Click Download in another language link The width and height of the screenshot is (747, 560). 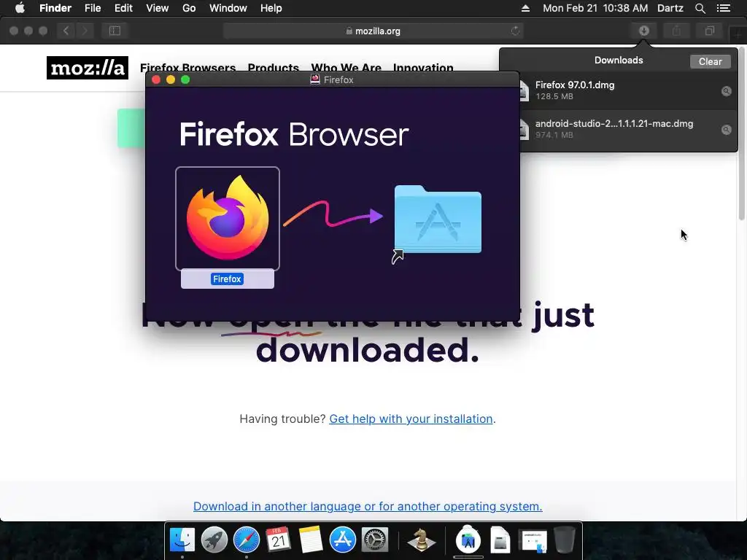368,506
